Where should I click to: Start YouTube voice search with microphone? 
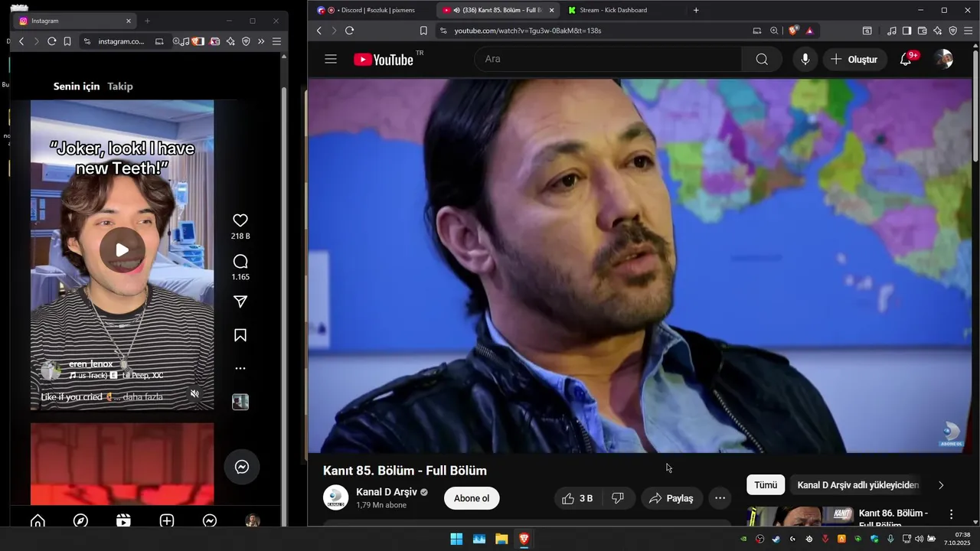pyautogui.click(x=805, y=59)
